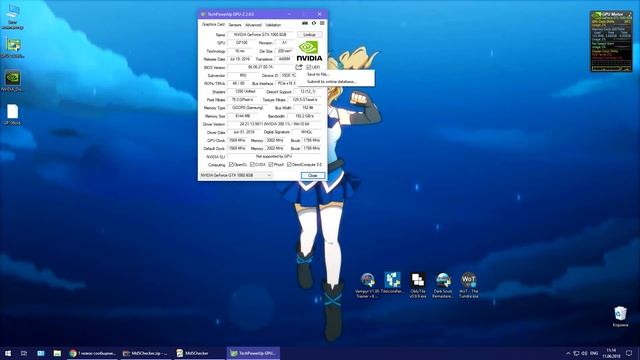Screen dimensions: 640x360
Task: Open the Mail app pinned on taskbar
Action: coord(41,353)
